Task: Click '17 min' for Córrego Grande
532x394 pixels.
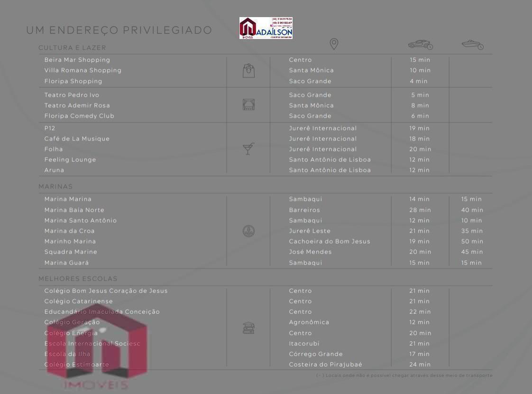Action: pos(419,354)
